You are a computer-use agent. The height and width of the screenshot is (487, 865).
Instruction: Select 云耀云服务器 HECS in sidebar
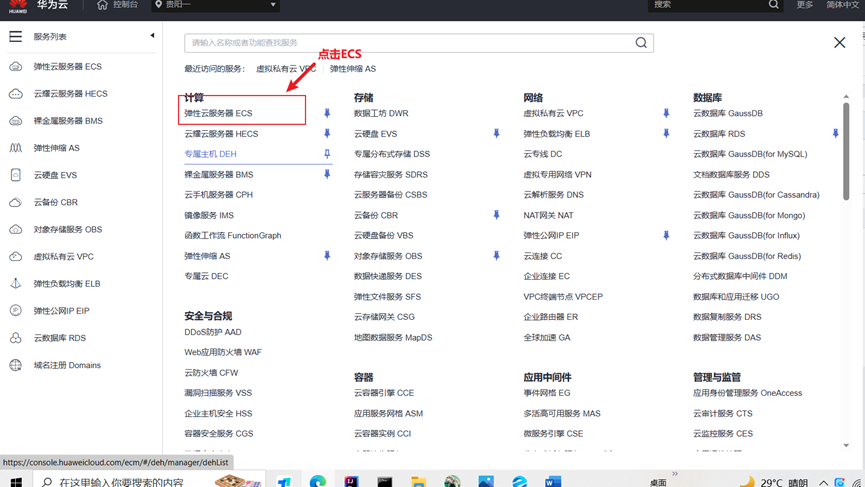click(x=71, y=94)
